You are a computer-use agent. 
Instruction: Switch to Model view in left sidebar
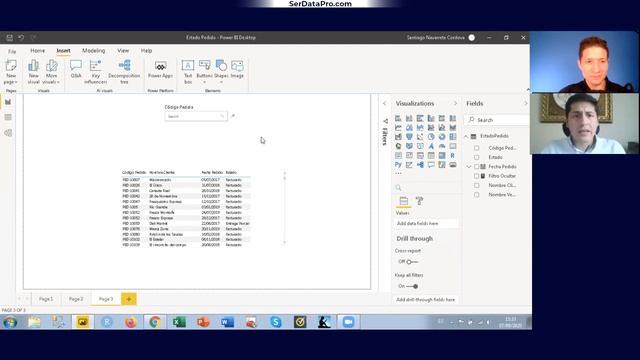click(x=8, y=133)
